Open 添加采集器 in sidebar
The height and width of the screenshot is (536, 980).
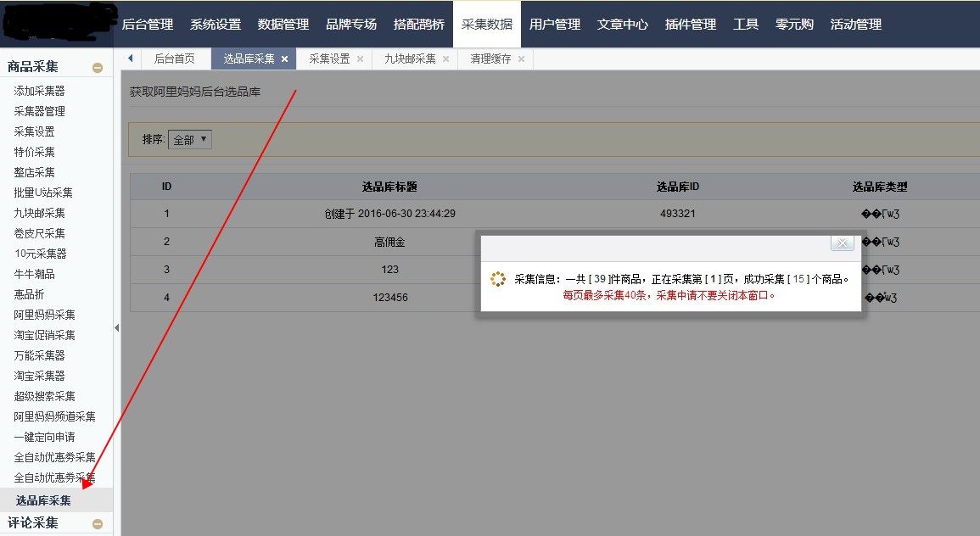coord(39,91)
